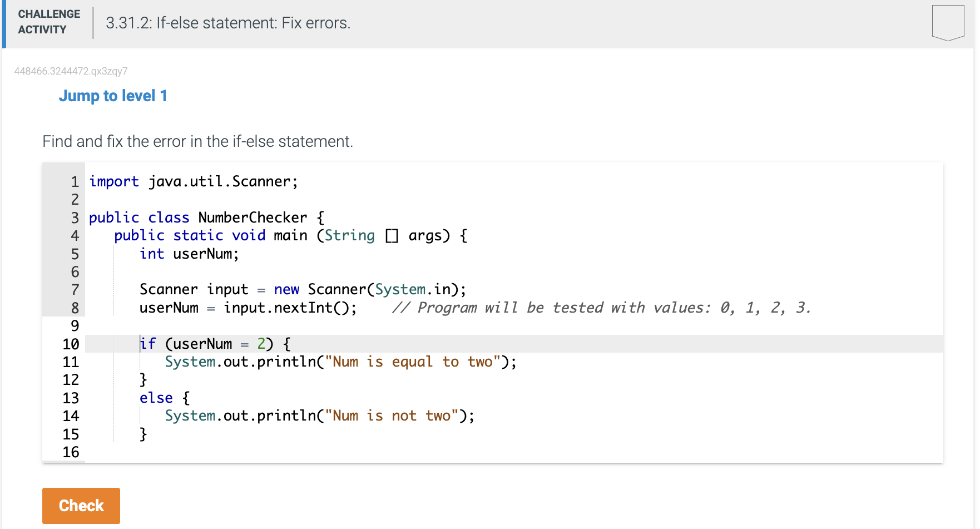Place cursor after userNum on line 10

[234, 343]
